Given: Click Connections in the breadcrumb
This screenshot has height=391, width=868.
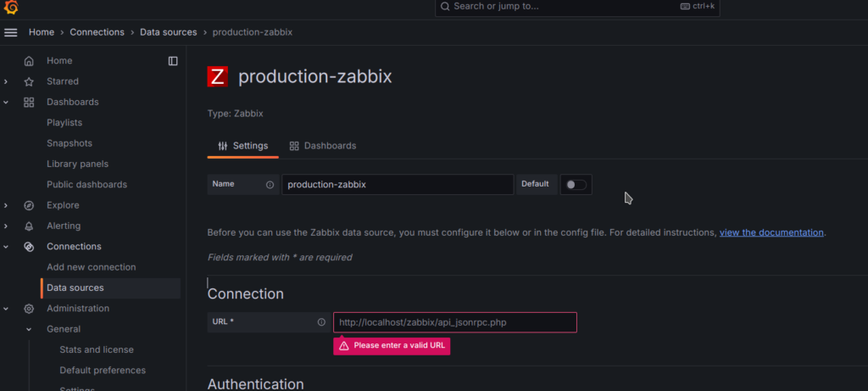Looking at the screenshot, I should click(97, 32).
